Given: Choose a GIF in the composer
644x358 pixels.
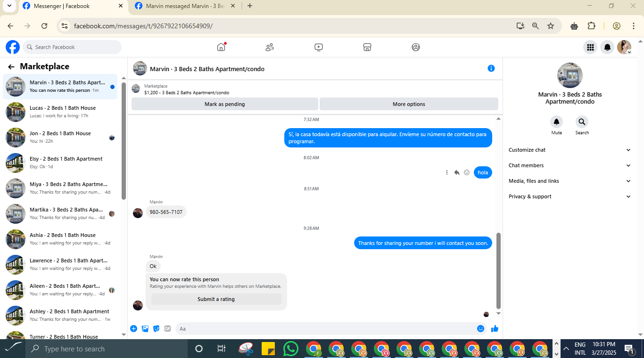Looking at the screenshot, I should [x=167, y=329].
